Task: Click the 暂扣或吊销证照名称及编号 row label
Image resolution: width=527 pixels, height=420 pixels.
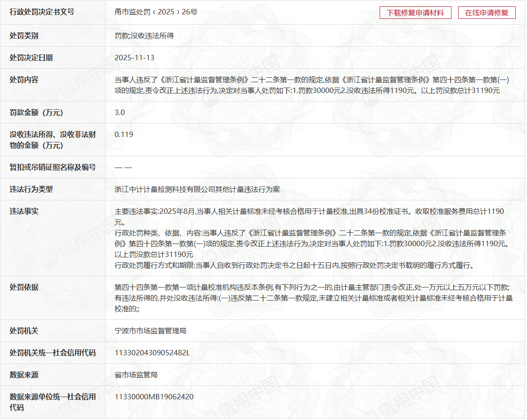Action: point(53,167)
